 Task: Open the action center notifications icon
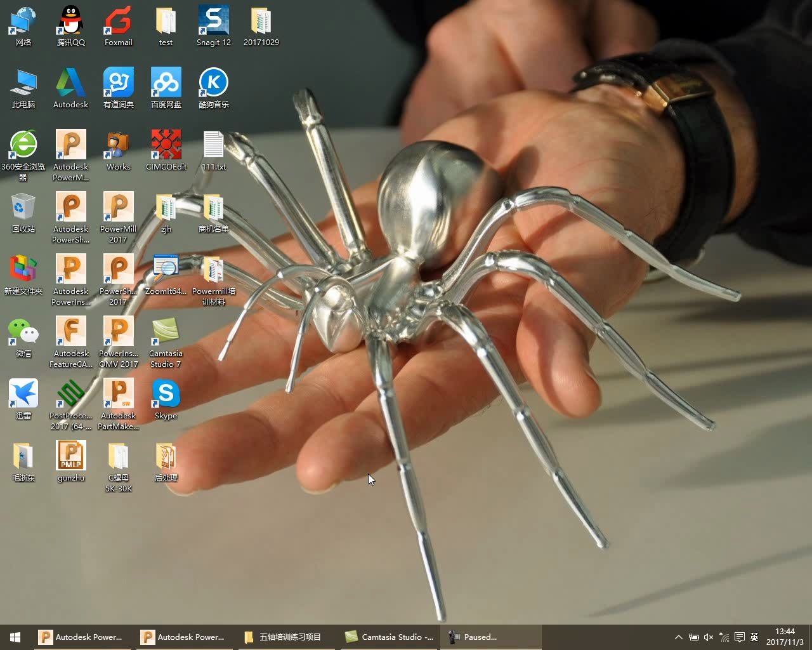coord(739,637)
